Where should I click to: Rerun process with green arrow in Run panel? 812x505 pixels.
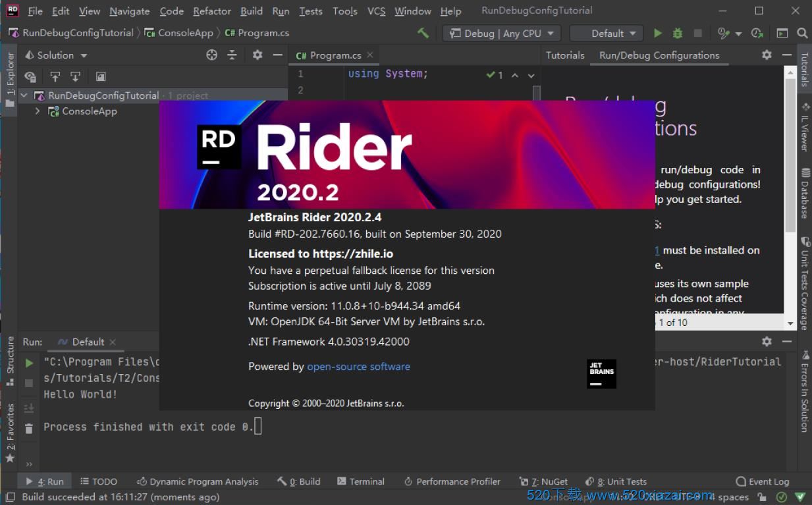[29, 363]
